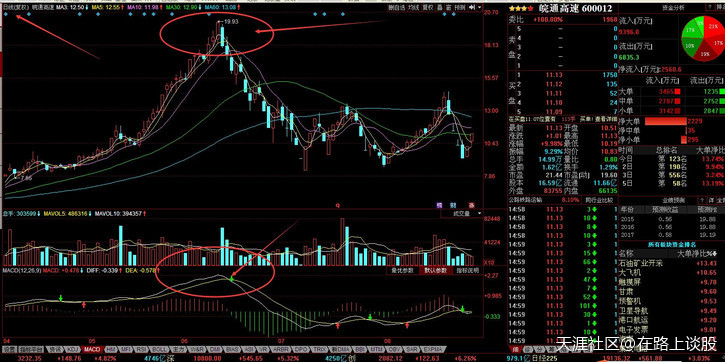
Task: Click the 窗 window toolbar button
Action: pyautogui.click(x=448, y=7)
